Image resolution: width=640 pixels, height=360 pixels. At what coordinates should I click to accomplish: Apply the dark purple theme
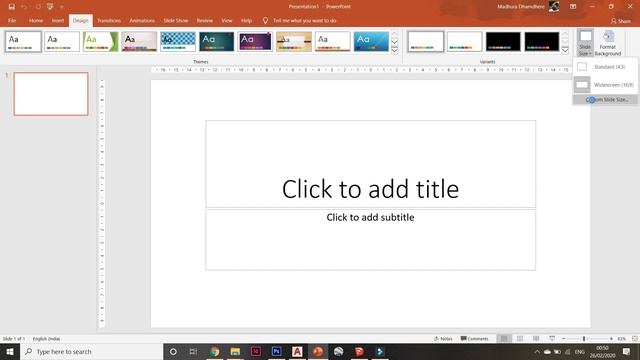(256, 42)
